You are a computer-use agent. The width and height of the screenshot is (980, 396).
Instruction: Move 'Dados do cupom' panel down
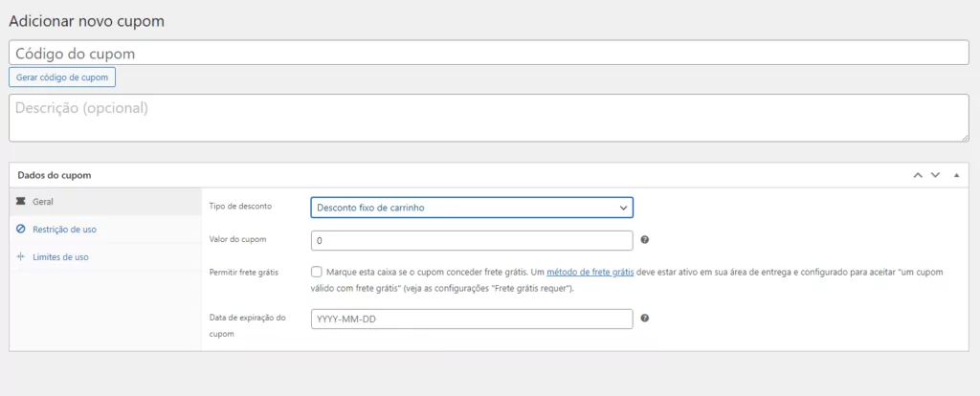tap(935, 175)
